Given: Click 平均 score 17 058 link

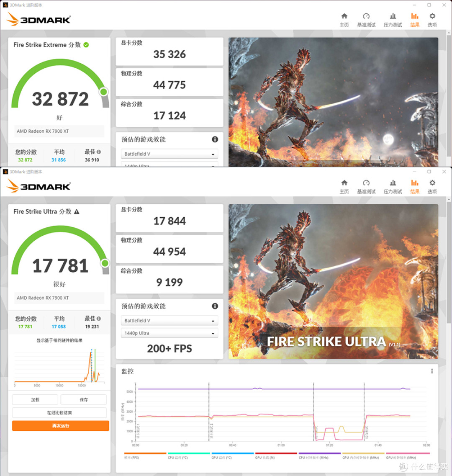Looking at the screenshot, I should [x=59, y=327].
